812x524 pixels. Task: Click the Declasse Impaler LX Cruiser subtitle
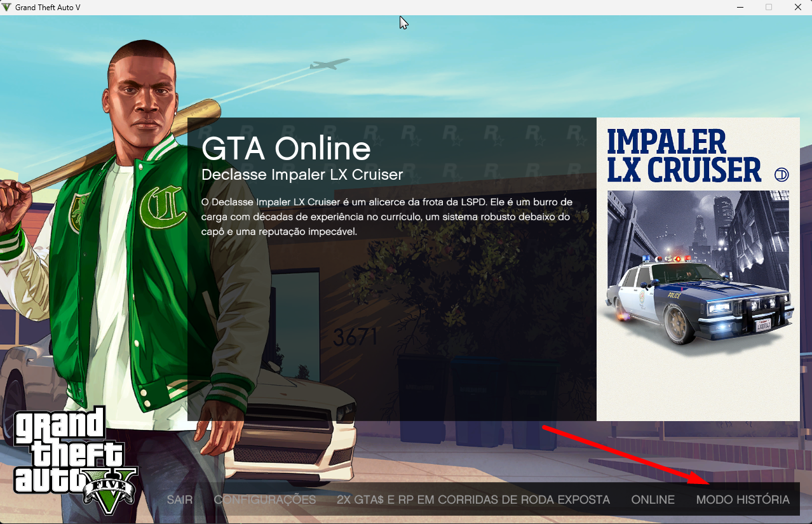click(302, 175)
